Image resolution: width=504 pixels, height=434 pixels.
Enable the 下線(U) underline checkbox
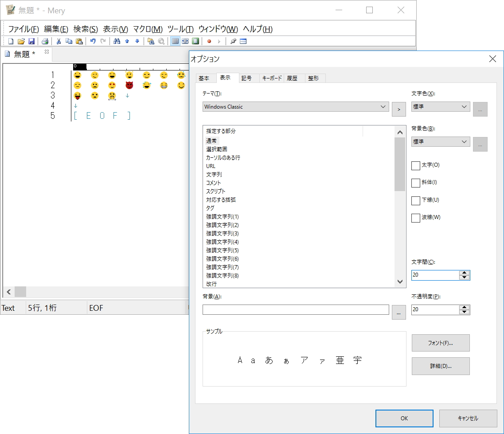pos(416,201)
